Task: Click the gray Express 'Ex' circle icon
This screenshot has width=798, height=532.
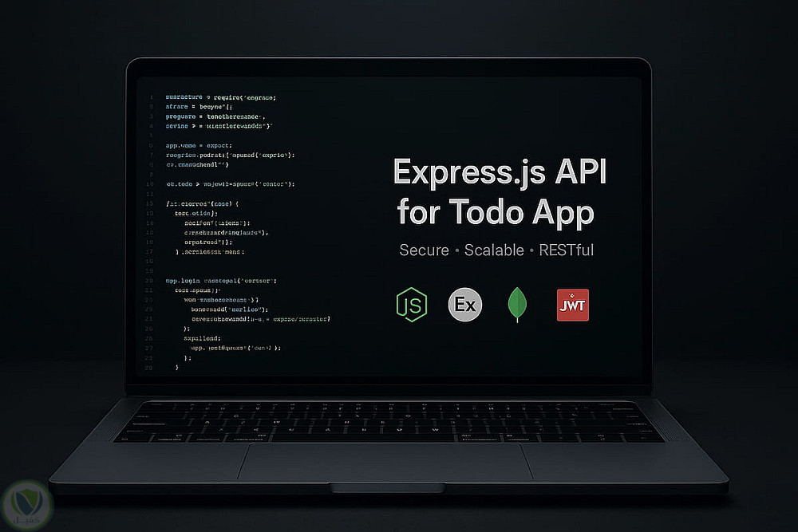Action: (465, 305)
